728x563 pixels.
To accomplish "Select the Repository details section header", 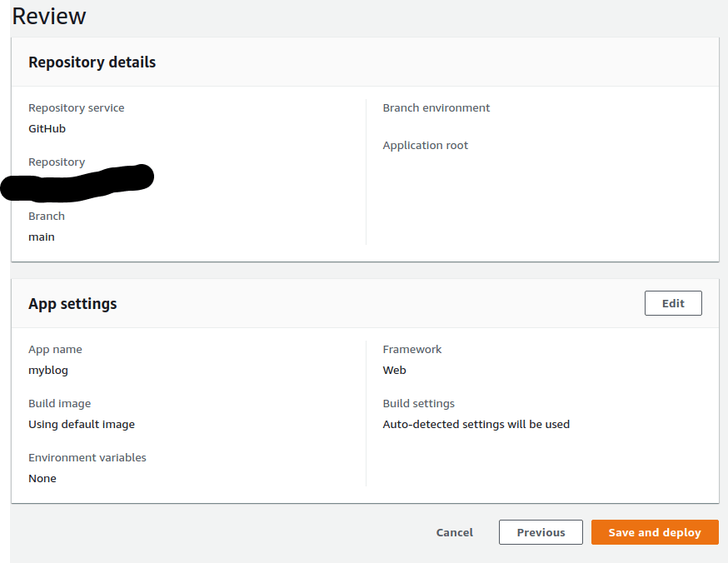I will point(92,62).
